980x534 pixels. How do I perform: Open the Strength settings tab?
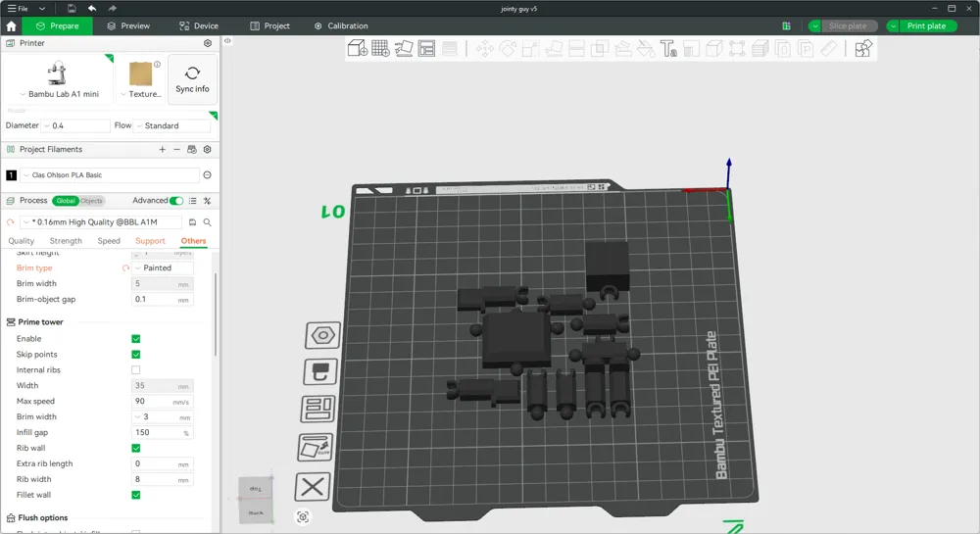66,241
